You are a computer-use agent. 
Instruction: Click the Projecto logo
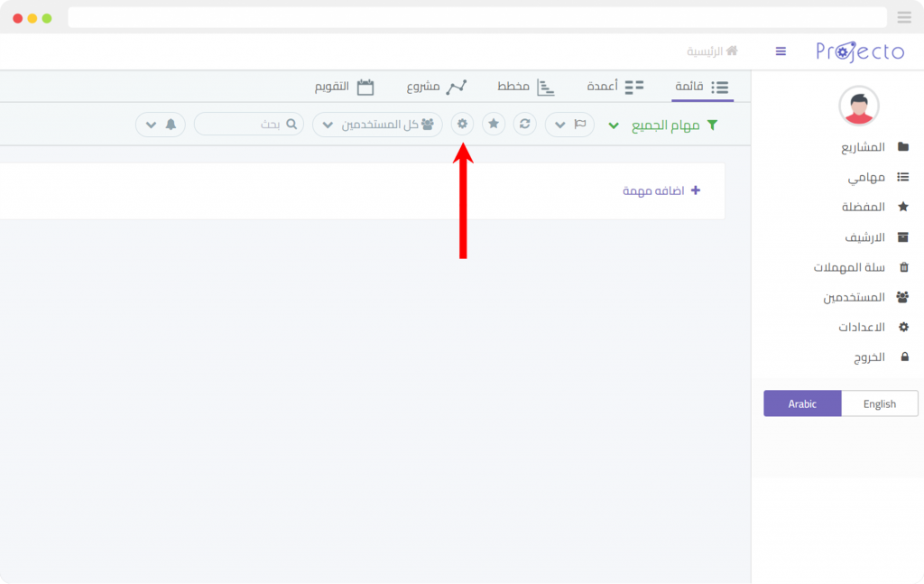coord(860,51)
